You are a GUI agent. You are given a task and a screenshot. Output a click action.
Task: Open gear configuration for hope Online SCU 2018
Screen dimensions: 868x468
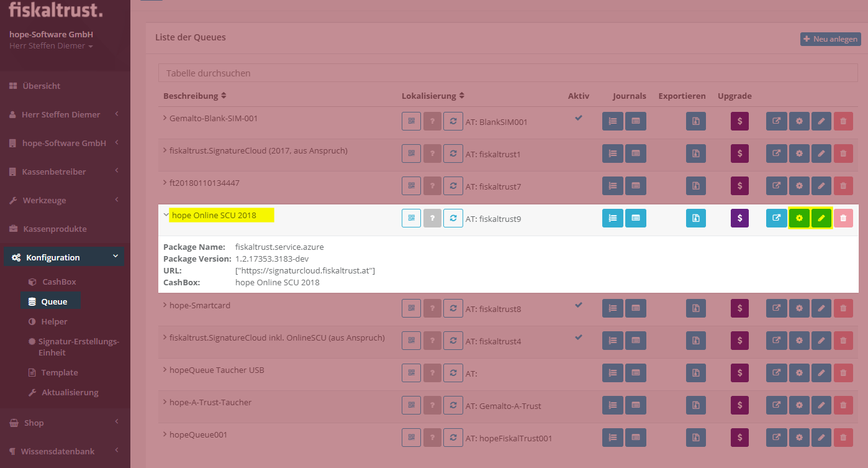click(799, 218)
